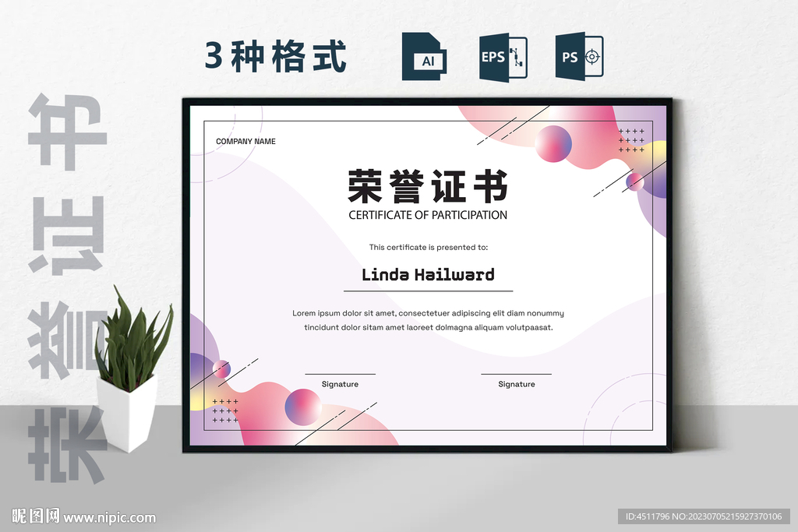Click the EPS file format icon
798x532 pixels.
click(x=503, y=56)
